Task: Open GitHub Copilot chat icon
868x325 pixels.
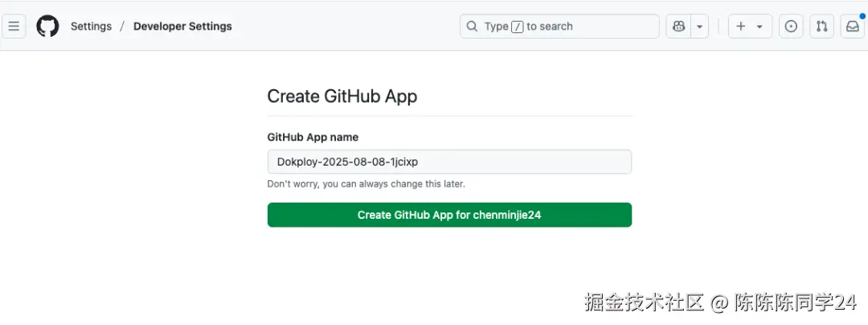Action: pos(678,27)
